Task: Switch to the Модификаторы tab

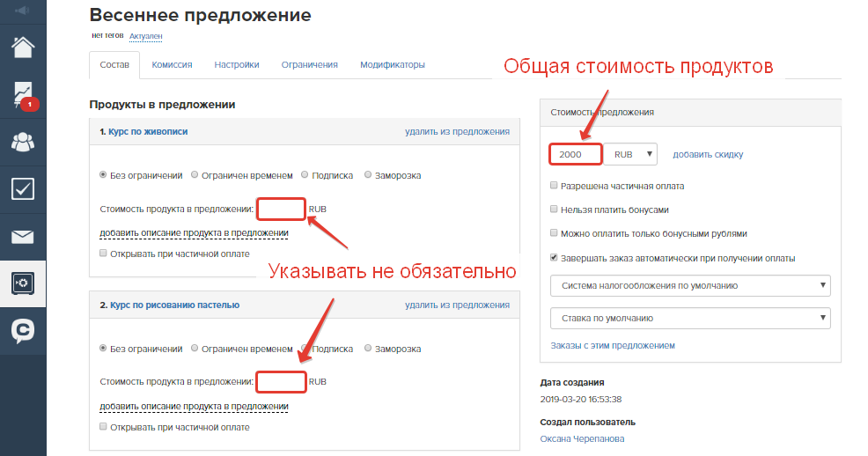Action: pos(393,65)
